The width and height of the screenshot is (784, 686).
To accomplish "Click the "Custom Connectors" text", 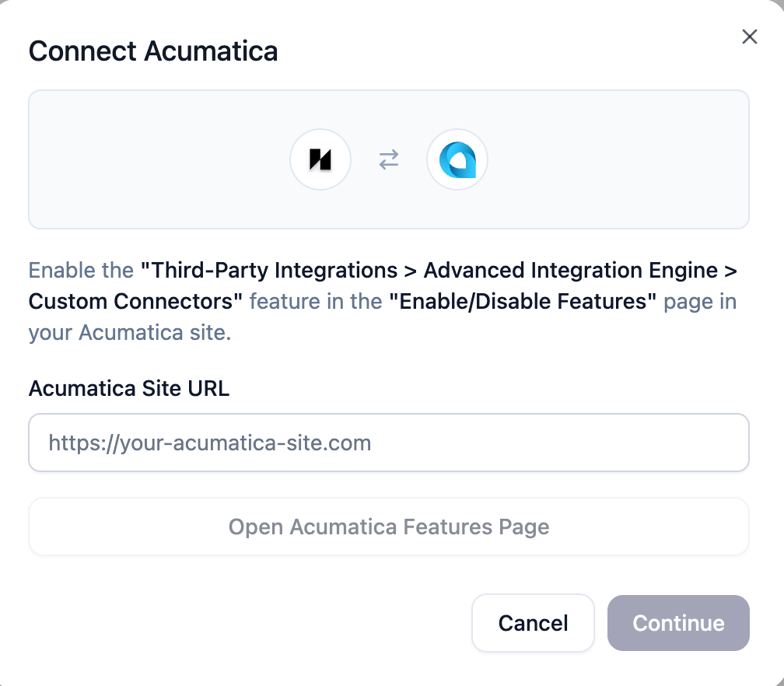I will [x=135, y=302].
